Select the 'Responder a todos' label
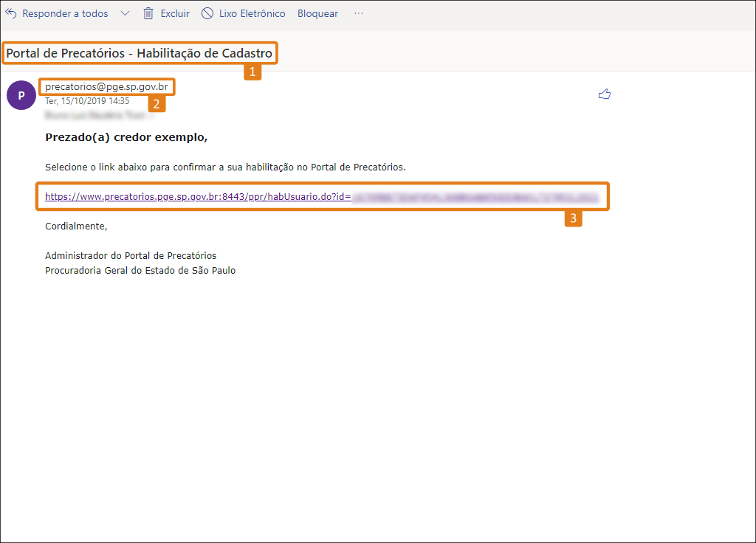This screenshot has width=756, height=543. [x=65, y=13]
